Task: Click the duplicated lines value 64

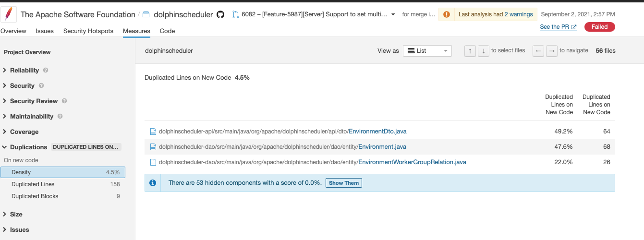Action: 607,132
